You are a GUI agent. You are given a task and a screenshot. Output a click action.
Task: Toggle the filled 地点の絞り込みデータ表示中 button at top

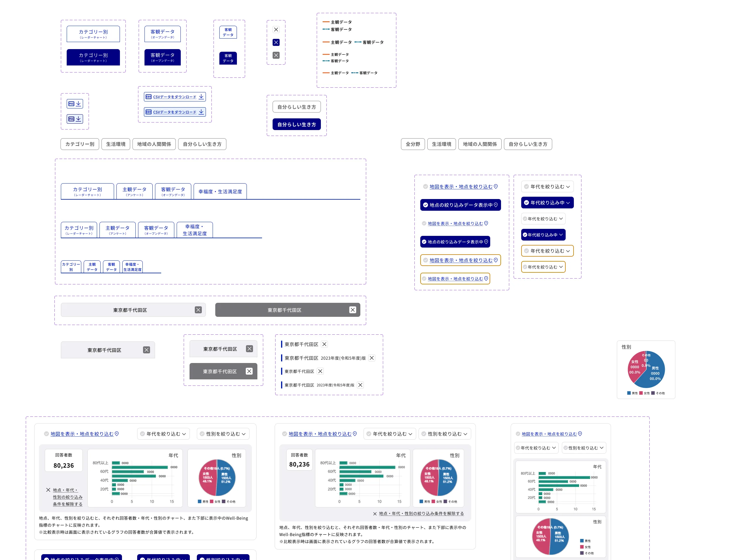[460, 205]
